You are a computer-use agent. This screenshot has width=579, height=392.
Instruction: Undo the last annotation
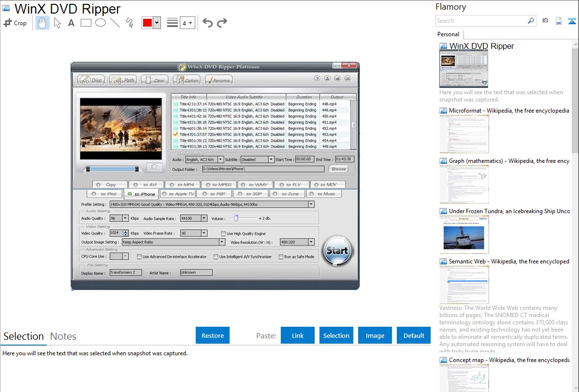[207, 23]
